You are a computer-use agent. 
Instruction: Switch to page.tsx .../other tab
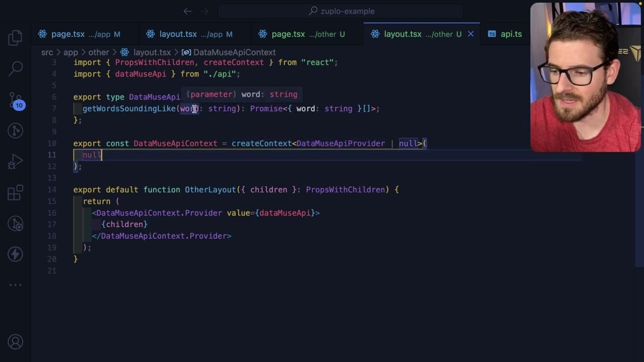(x=301, y=34)
